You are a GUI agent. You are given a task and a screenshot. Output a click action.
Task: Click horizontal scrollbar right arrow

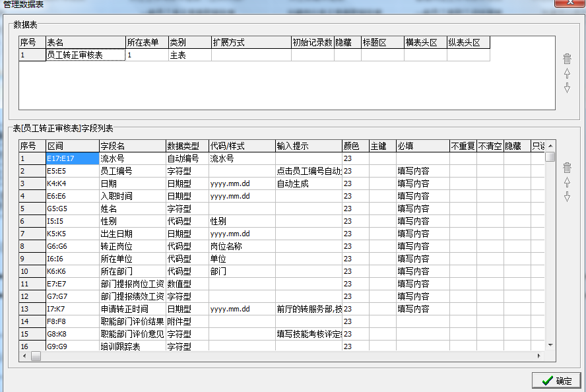tap(538, 356)
